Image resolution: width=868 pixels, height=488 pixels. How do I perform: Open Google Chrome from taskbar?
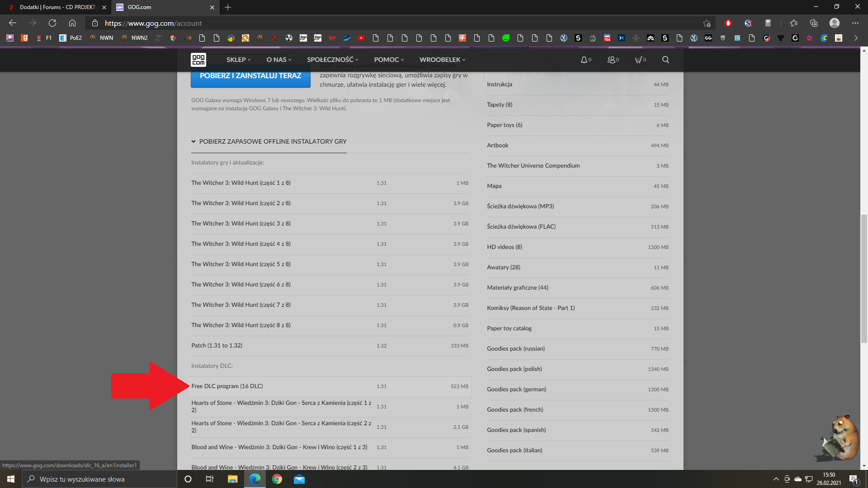pyautogui.click(x=277, y=479)
